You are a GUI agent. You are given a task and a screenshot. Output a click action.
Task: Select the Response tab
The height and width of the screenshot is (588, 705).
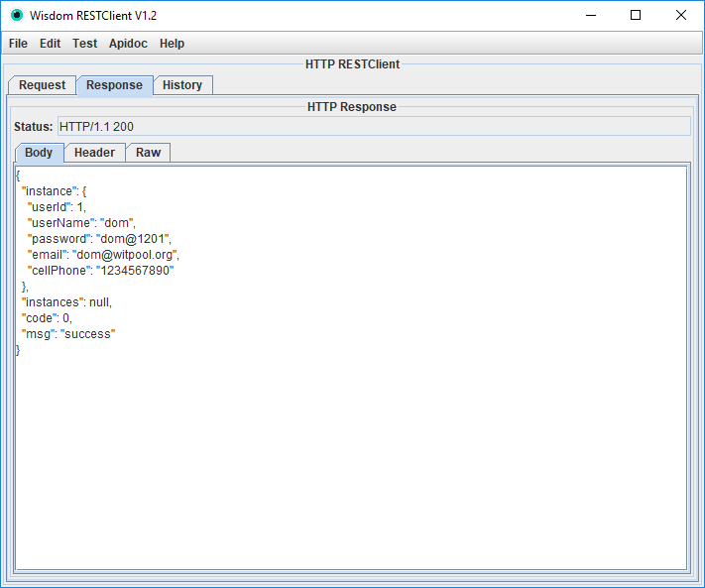point(114,85)
